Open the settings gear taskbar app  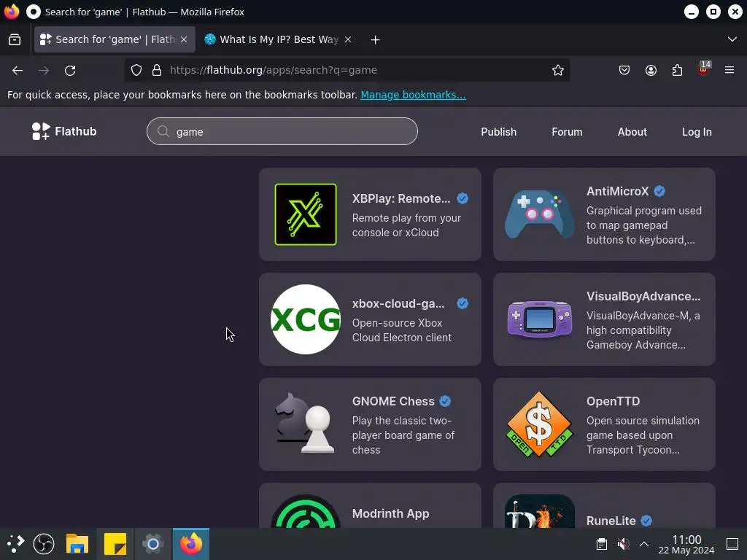153,544
